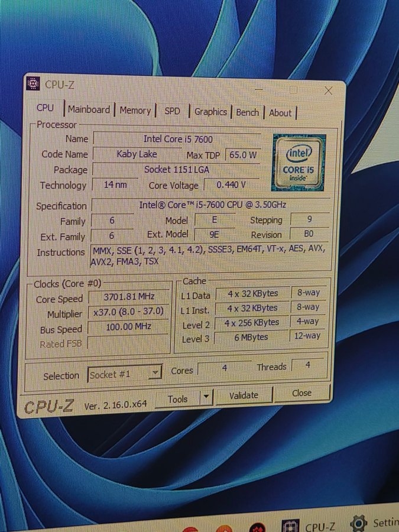Click the Close button at the bottom
The image size is (399, 532).
click(301, 393)
